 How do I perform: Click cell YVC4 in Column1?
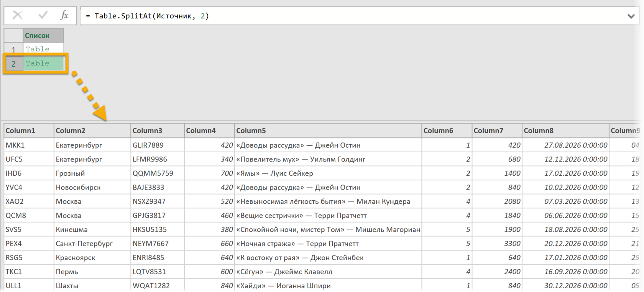pos(29,187)
